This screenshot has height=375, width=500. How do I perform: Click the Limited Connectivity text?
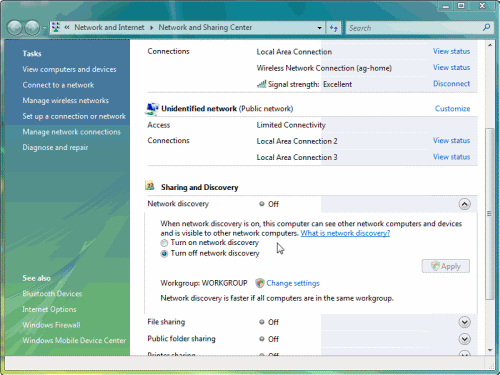[291, 125]
